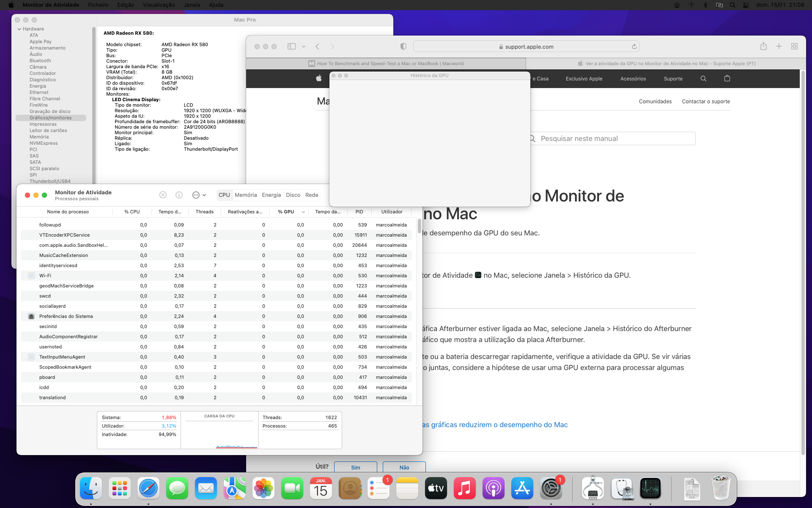The height and width of the screenshot is (508, 812).
Task: Click the shopping bag icon on Apple site
Action: click(x=727, y=78)
